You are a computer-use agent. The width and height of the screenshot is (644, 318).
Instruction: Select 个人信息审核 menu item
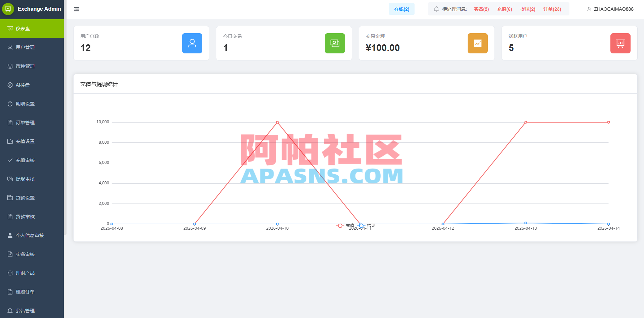32,235
